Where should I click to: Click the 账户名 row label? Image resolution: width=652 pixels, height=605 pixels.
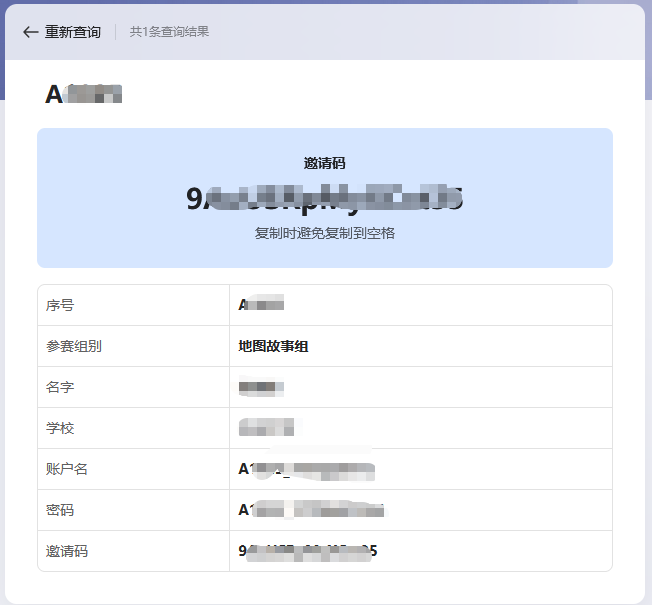tap(67, 469)
